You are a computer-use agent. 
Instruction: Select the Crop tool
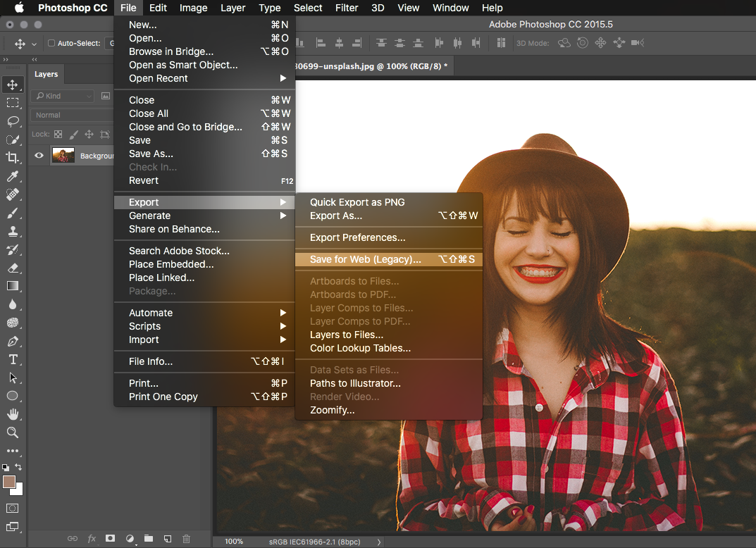pos(13,158)
